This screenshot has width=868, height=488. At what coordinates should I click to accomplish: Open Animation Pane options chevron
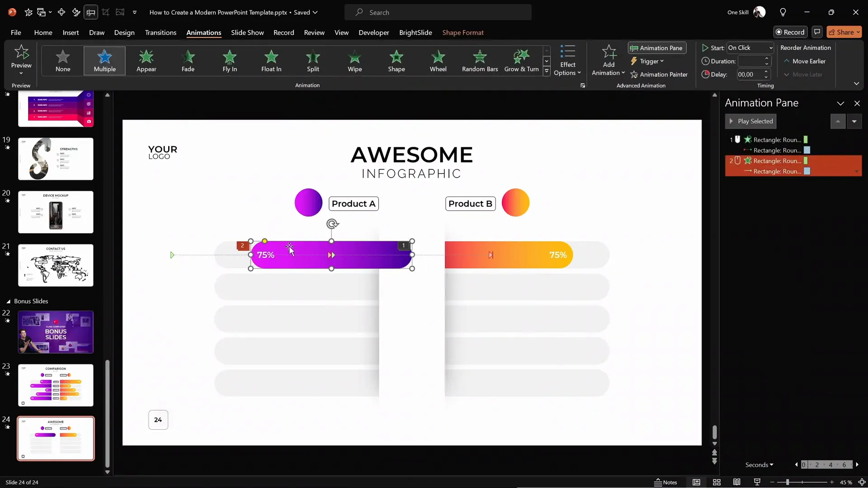(x=840, y=103)
